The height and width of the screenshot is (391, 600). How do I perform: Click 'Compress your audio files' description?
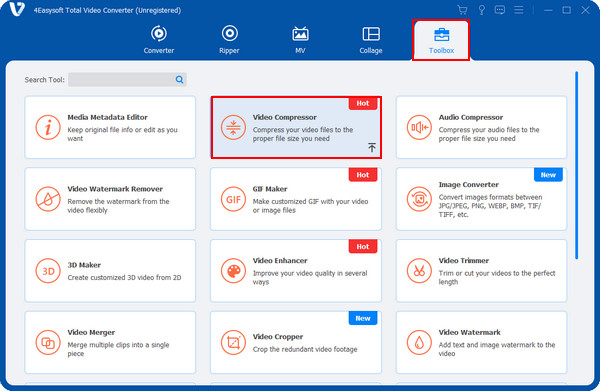pos(489,134)
